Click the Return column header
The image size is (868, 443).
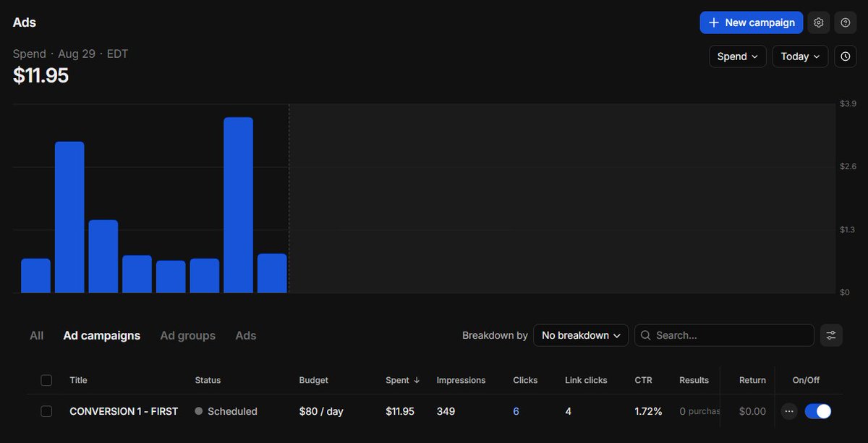click(x=752, y=380)
